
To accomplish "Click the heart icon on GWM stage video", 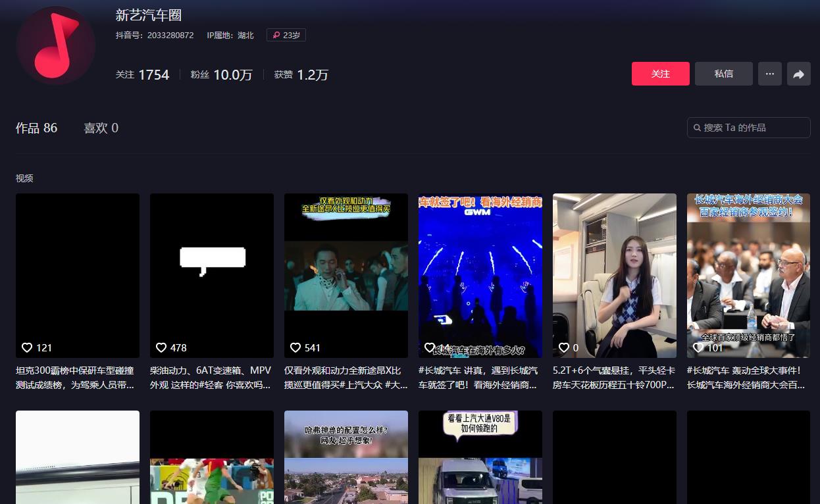I will tap(430, 347).
